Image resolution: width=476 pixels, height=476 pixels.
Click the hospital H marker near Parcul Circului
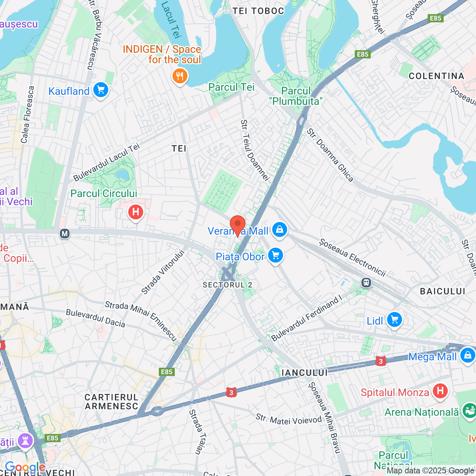click(136, 213)
